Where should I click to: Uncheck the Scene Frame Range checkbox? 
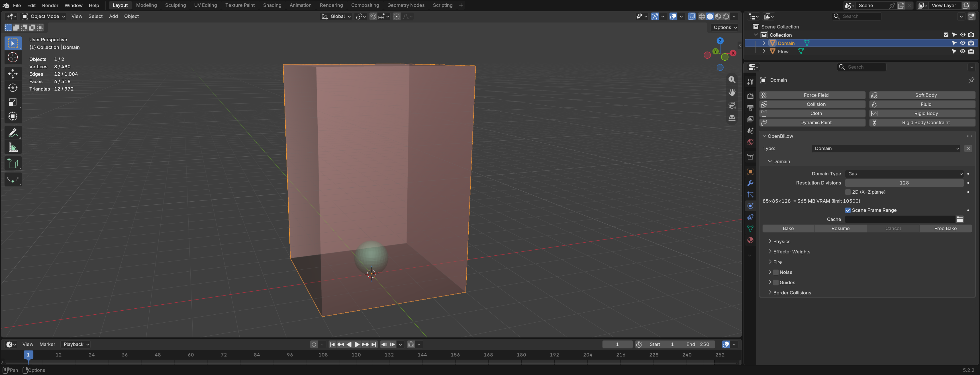click(x=848, y=210)
